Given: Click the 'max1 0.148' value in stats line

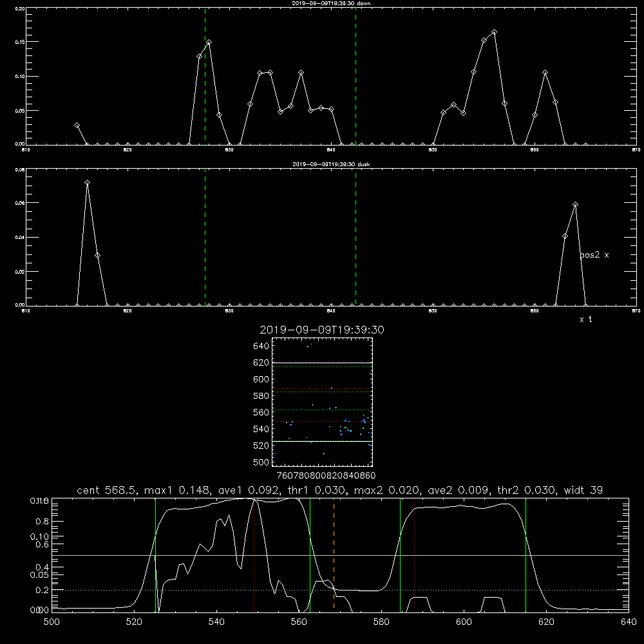Looking at the screenshot, I should [x=178, y=490].
